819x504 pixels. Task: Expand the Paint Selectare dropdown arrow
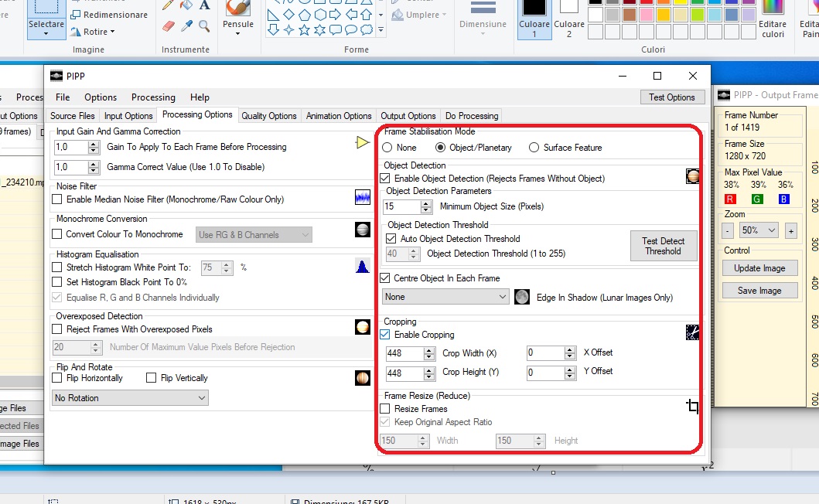pyautogui.click(x=46, y=34)
